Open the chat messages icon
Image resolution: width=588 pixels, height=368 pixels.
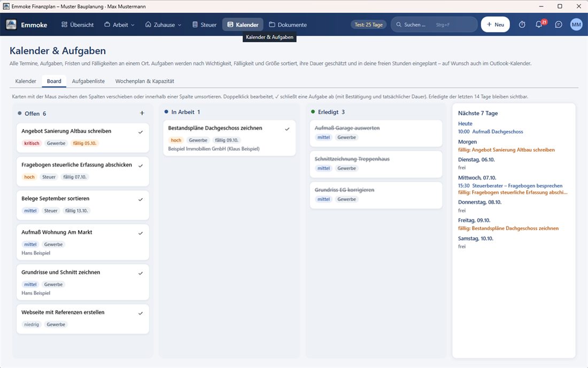pos(559,25)
